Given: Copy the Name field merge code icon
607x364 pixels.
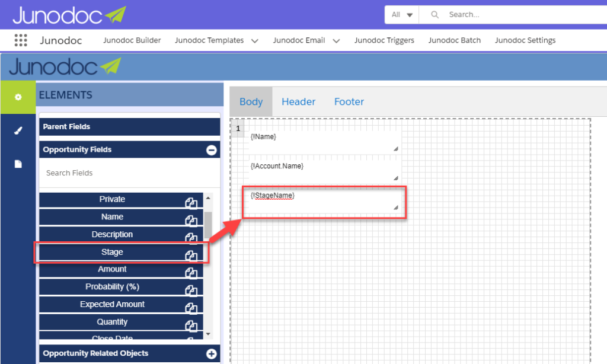Looking at the screenshot, I should click(x=191, y=221).
